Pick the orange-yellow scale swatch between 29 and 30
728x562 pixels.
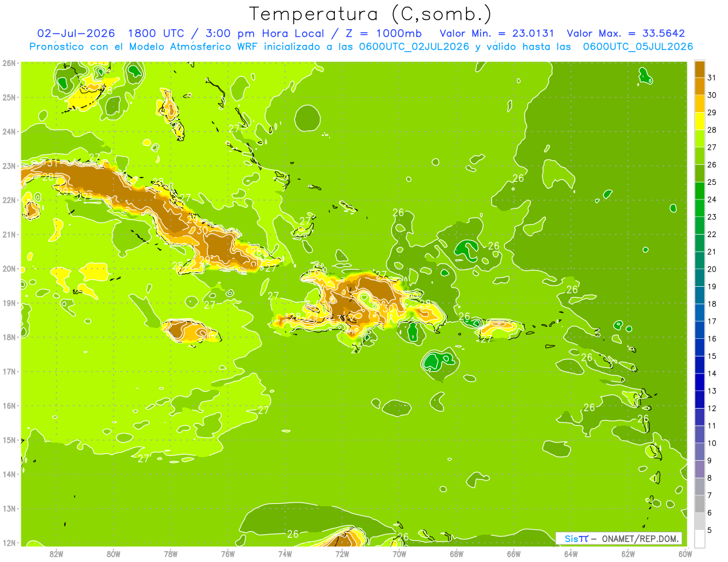[699, 104]
